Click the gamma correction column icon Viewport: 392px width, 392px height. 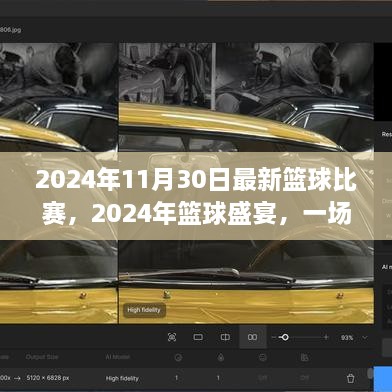tap(304, 358)
